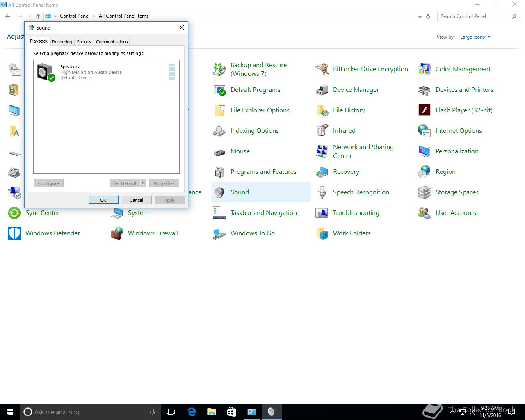Open speaker Properties button

[x=164, y=183]
